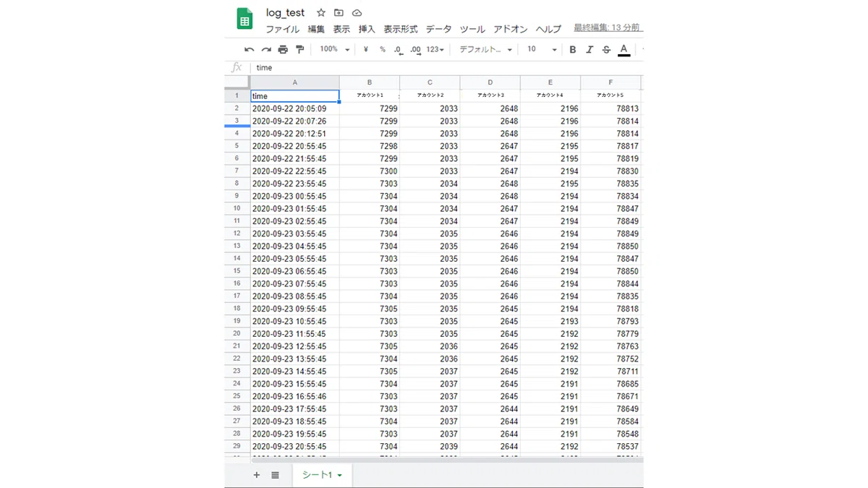Image resolution: width=868 pixels, height=488 pixels.
Task: Open the アドオン menu
Action: tap(511, 29)
